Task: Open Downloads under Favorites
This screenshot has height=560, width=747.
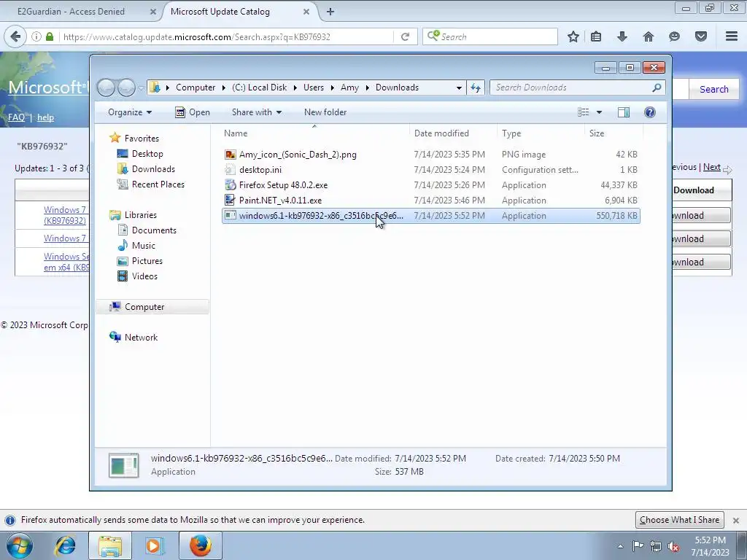Action: tap(153, 169)
